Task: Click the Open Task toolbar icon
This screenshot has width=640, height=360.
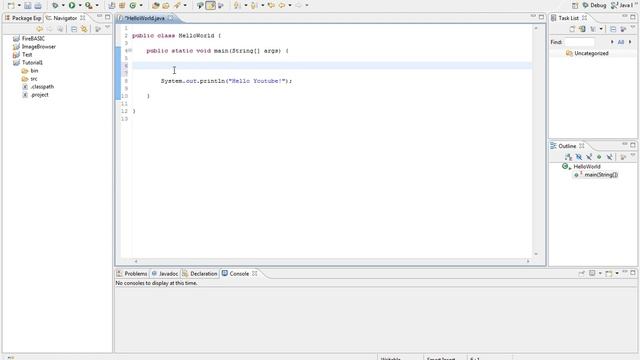Action: tap(166, 5)
